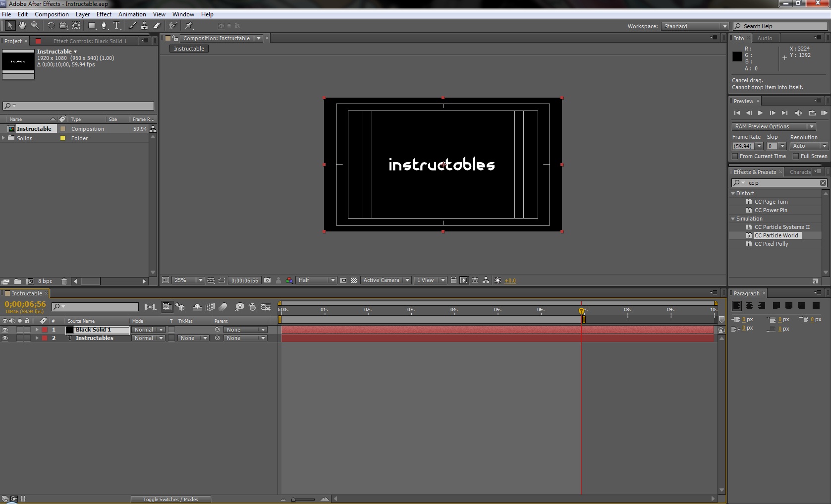Image resolution: width=831 pixels, height=504 pixels.
Task: Select the Puppet Pin tool
Action: [189, 25]
